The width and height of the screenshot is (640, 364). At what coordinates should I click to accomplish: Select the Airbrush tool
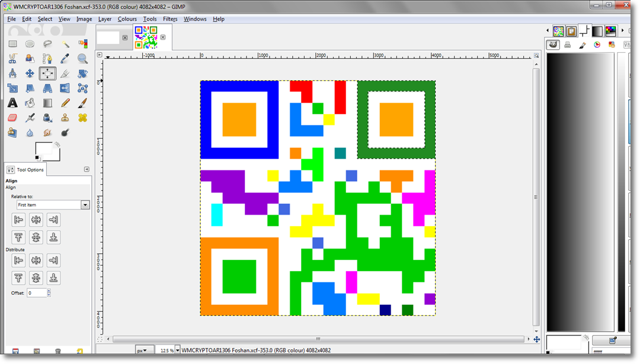pos(30,118)
